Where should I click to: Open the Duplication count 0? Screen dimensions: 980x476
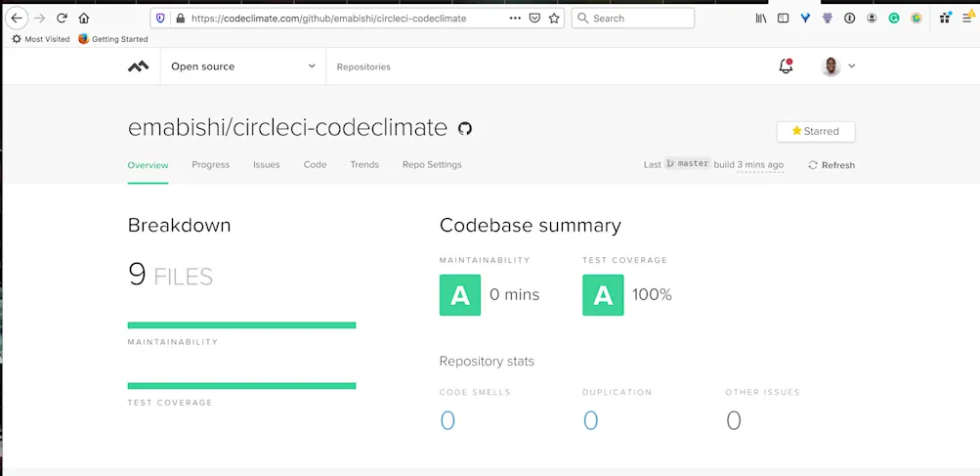tap(590, 421)
